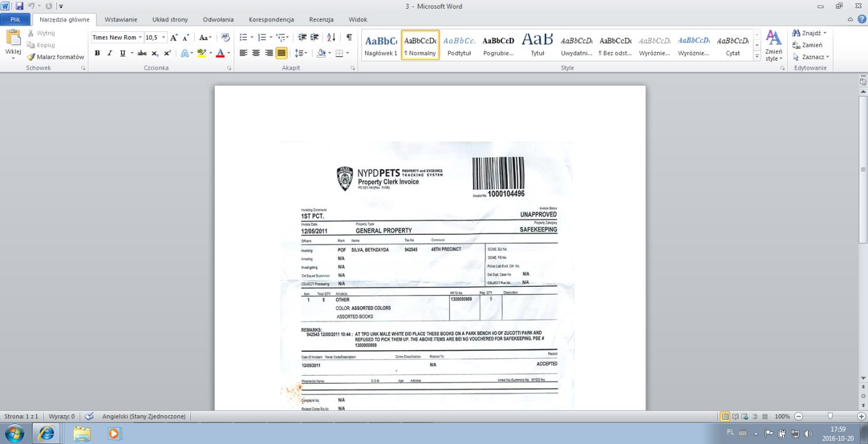
Task: Toggle superscript formatting
Action: 167,53
